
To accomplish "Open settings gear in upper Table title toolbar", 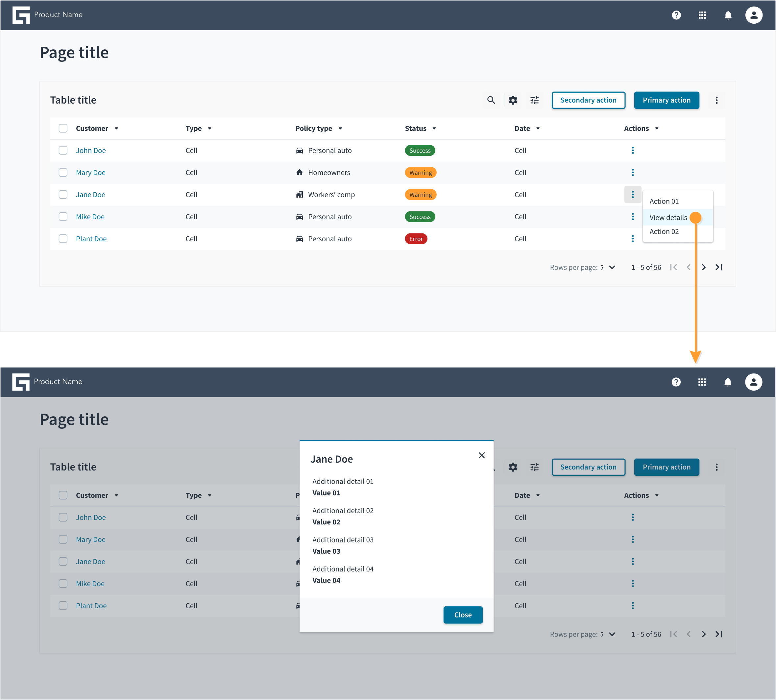I will click(x=513, y=100).
